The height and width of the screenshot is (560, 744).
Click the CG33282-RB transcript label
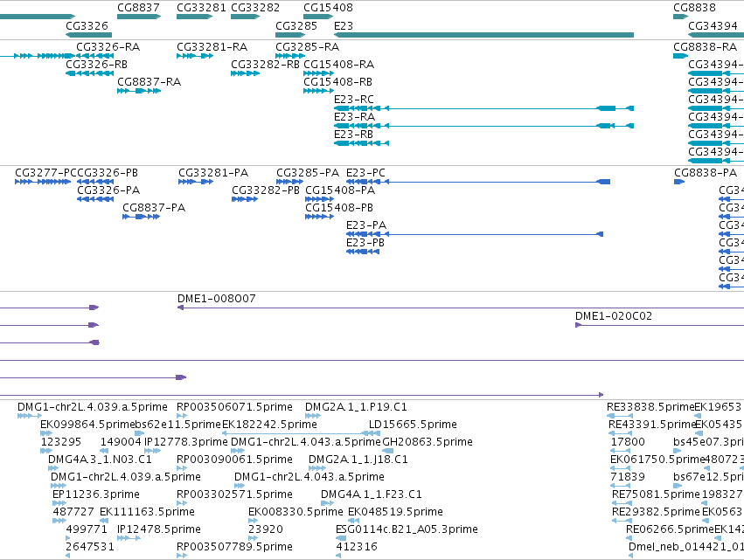point(265,65)
